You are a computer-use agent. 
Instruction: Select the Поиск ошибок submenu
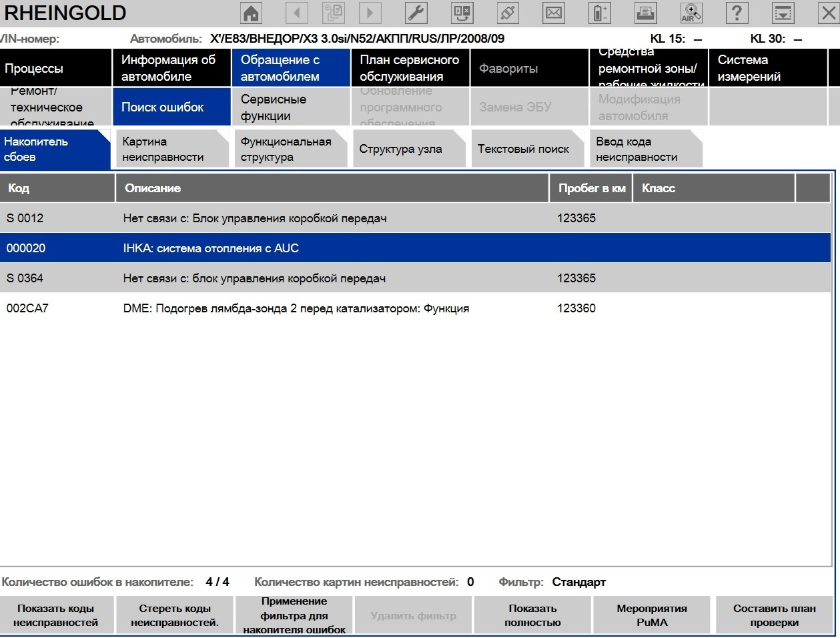point(171,107)
